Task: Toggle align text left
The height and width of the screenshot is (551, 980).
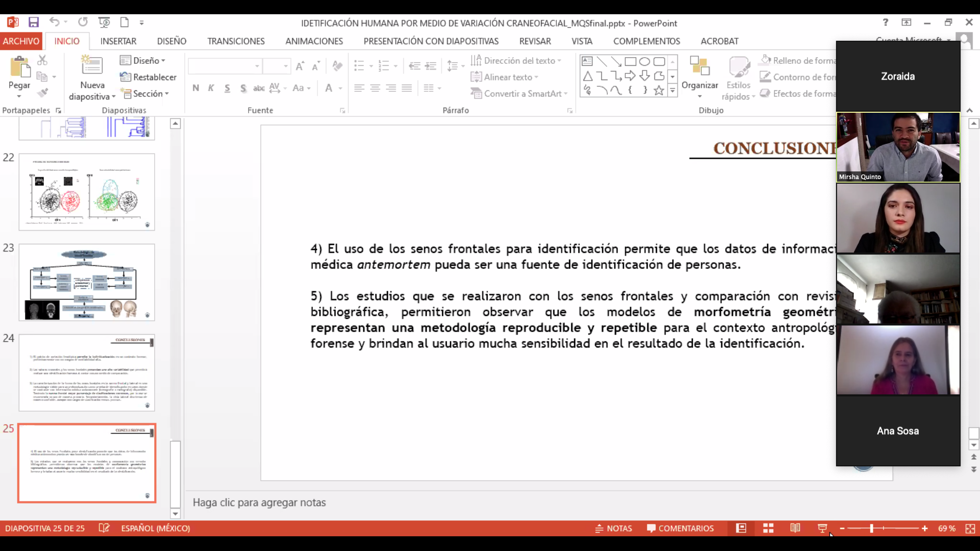Action: [359, 88]
